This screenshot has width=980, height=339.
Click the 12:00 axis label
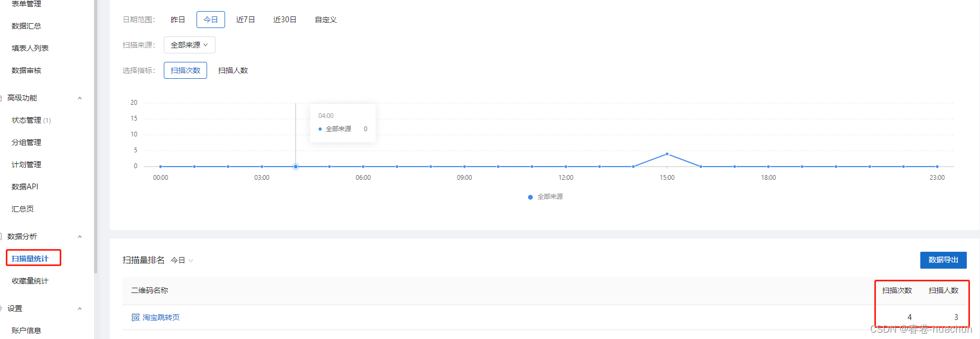[x=566, y=178]
